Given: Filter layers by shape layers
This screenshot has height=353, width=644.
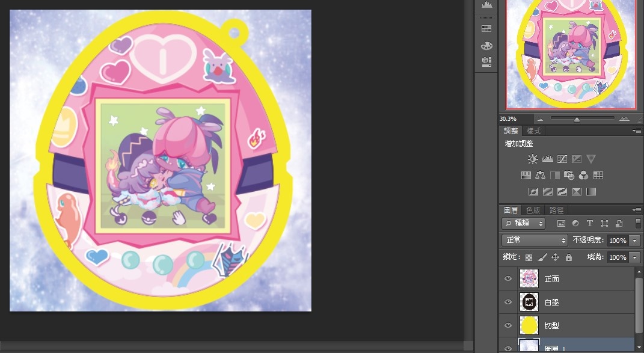Looking at the screenshot, I should 604,224.
